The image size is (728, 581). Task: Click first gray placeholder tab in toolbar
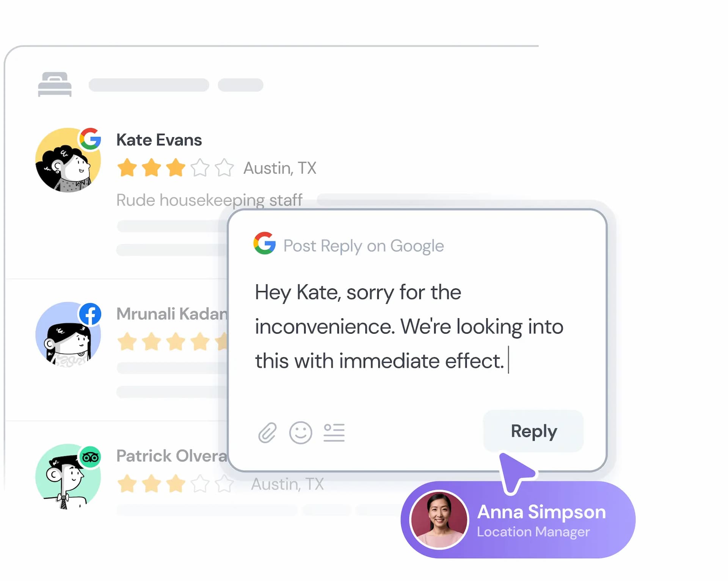pos(149,85)
